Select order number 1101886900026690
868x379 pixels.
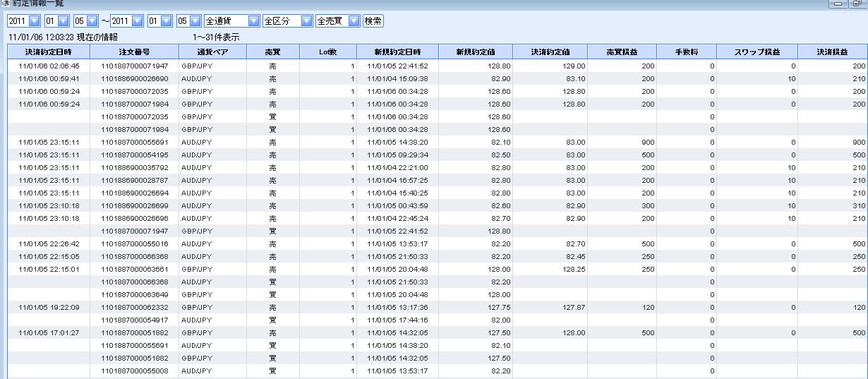pyautogui.click(x=135, y=78)
